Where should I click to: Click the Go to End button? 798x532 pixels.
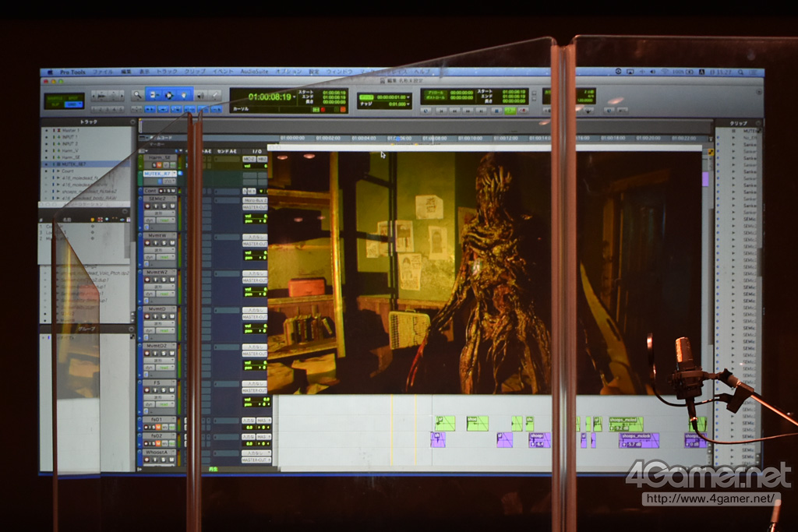point(481,111)
